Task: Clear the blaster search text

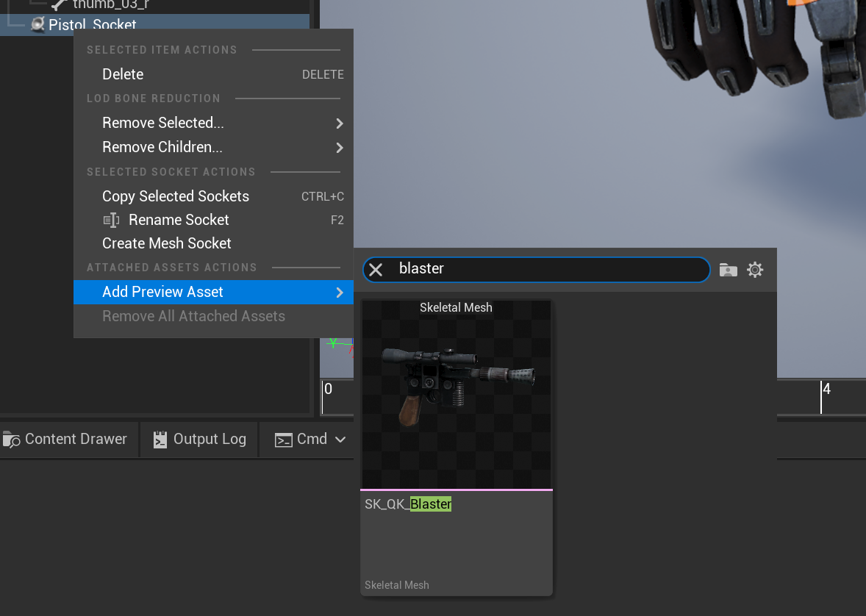Action: [376, 270]
